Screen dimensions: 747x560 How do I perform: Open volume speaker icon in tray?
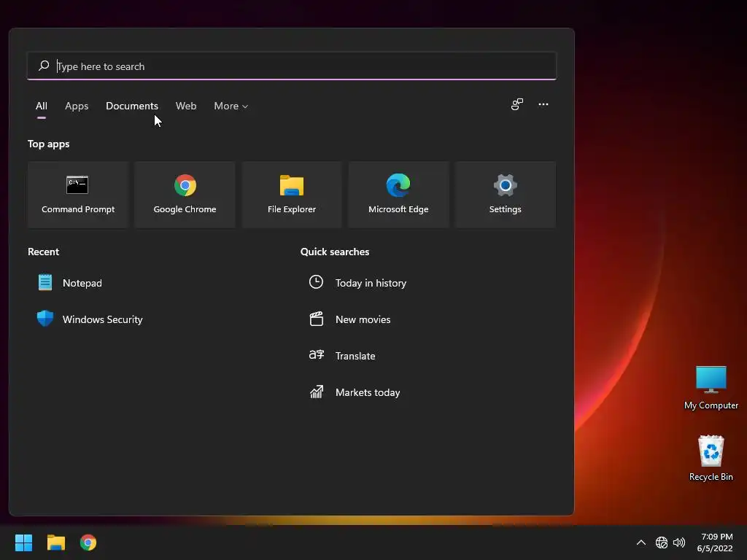pos(679,542)
